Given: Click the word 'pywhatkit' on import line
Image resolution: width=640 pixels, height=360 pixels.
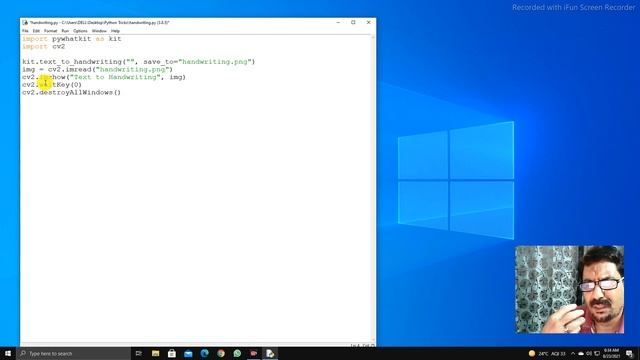Looking at the screenshot, I should (71, 39).
